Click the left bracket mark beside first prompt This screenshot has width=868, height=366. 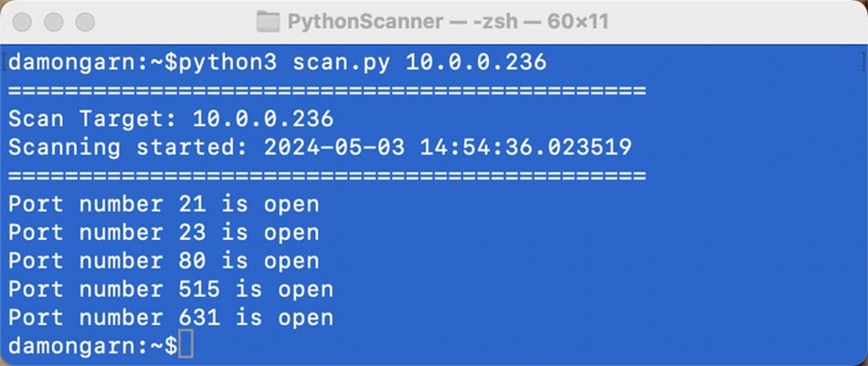(5, 64)
